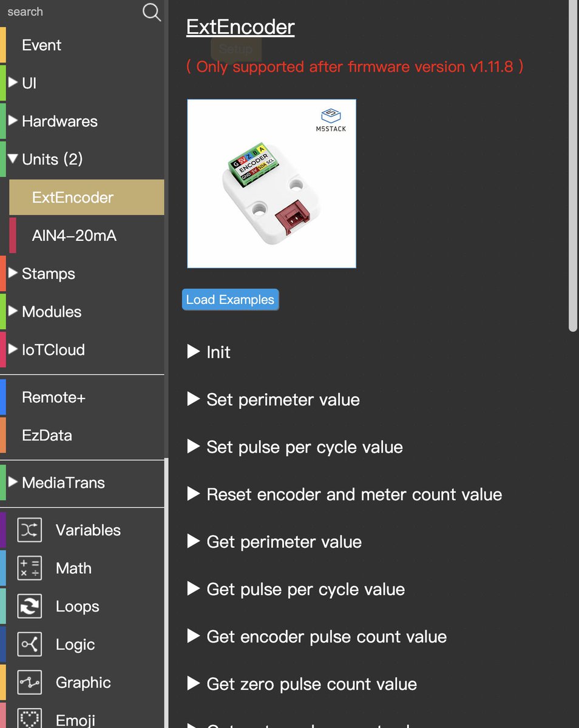Image resolution: width=579 pixels, height=728 pixels.
Task: Select the Math block category icon
Action: click(29, 568)
